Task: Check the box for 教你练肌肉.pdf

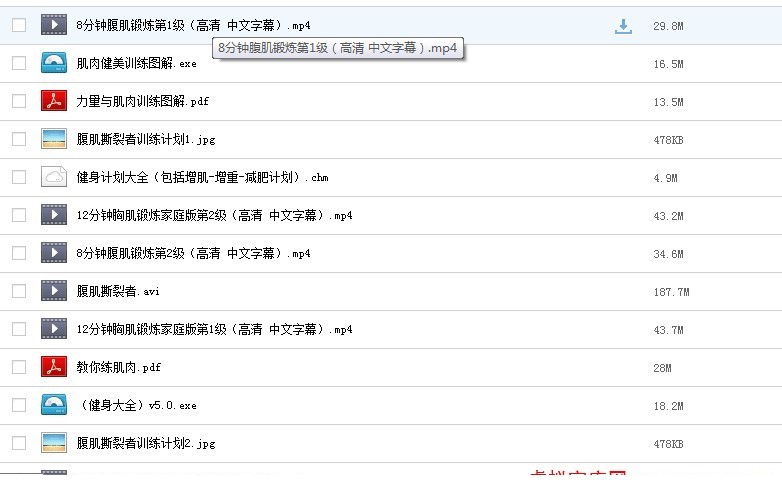Action: click(19, 367)
